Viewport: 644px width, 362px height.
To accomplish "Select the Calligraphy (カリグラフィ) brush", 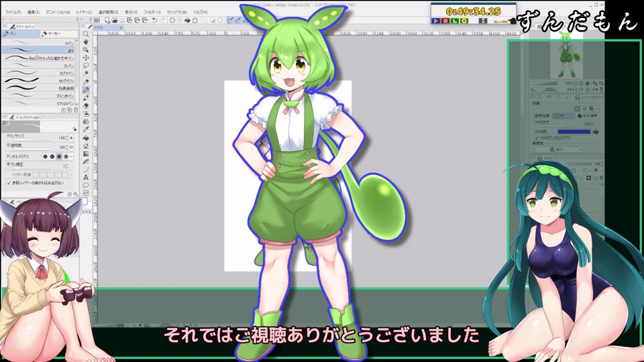I will (40, 81).
